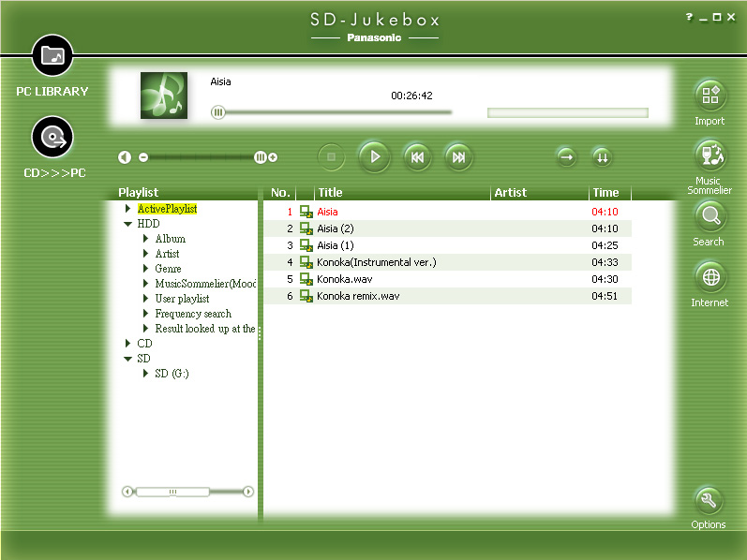This screenshot has width=747, height=560.
Task: Click the playback seek slider
Action: tap(333, 112)
